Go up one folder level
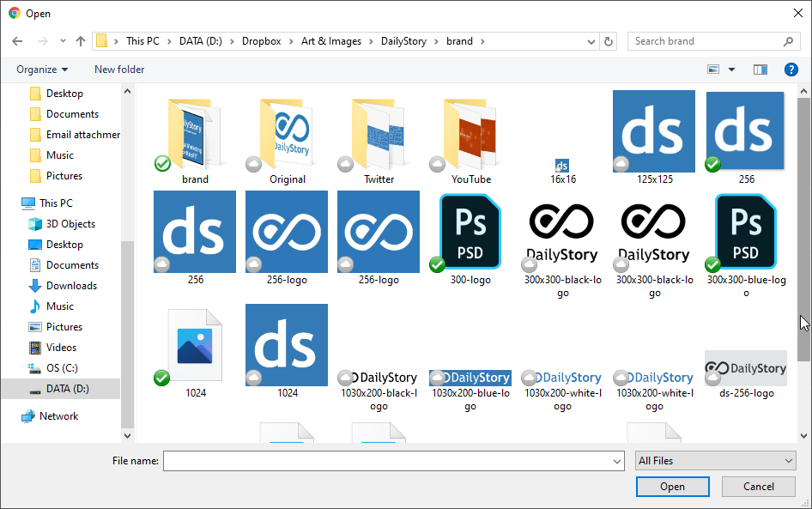The width and height of the screenshot is (812, 509). [81, 41]
